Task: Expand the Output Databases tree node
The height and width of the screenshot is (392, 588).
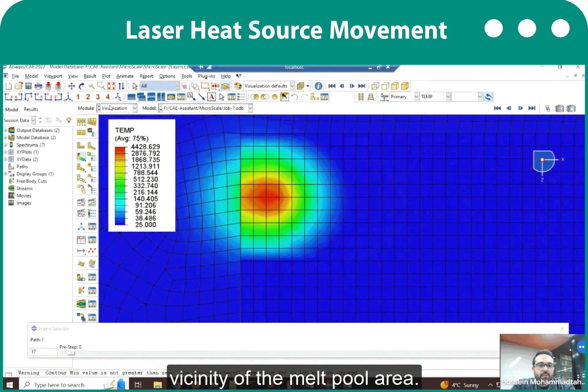Action: tap(5, 130)
